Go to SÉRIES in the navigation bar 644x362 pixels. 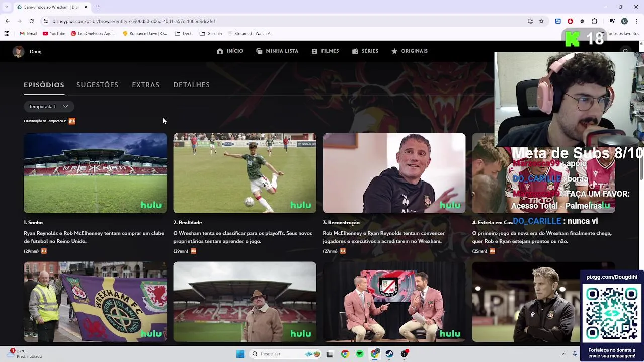point(365,51)
